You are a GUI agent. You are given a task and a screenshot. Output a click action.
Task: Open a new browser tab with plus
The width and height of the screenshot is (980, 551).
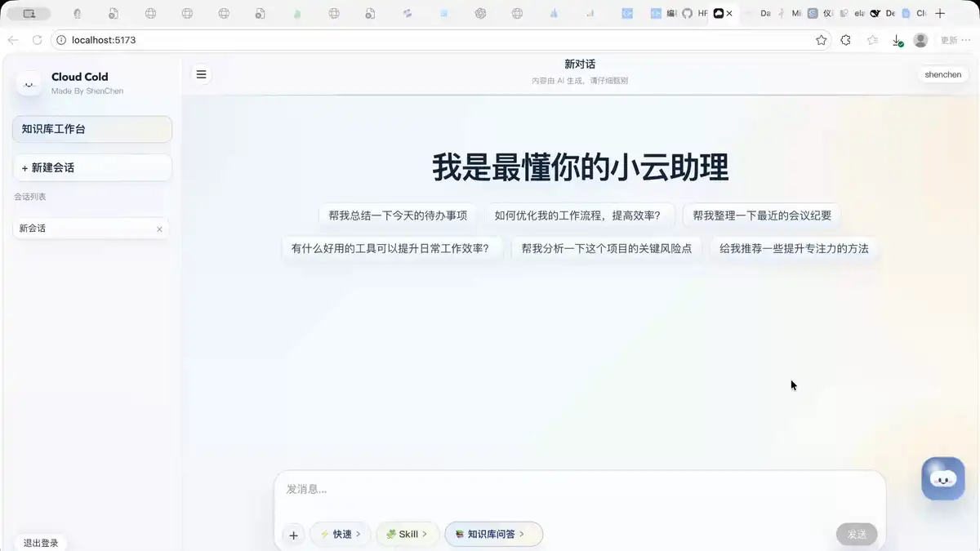940,13
